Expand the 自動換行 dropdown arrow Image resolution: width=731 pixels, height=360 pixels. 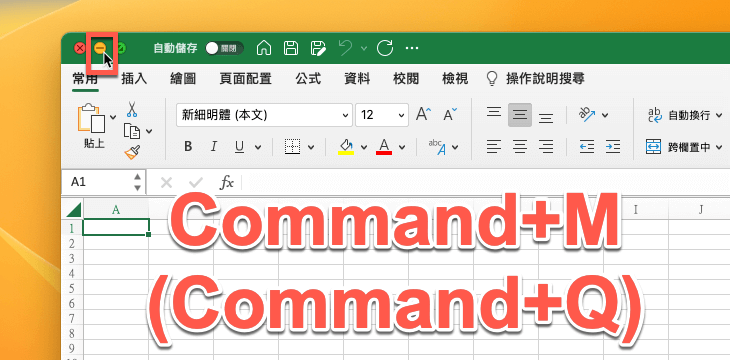719,115
